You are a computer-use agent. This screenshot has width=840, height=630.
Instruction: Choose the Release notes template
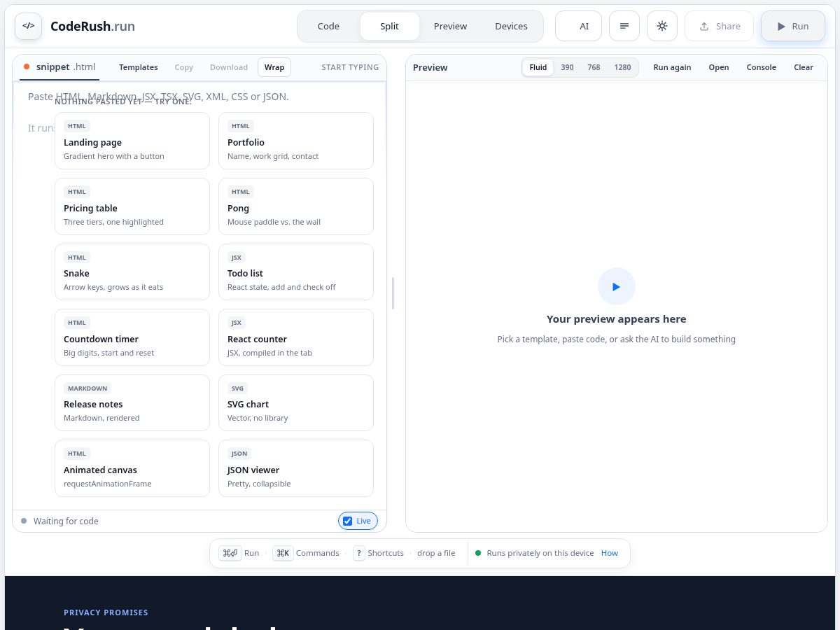(x=132, y=402)
